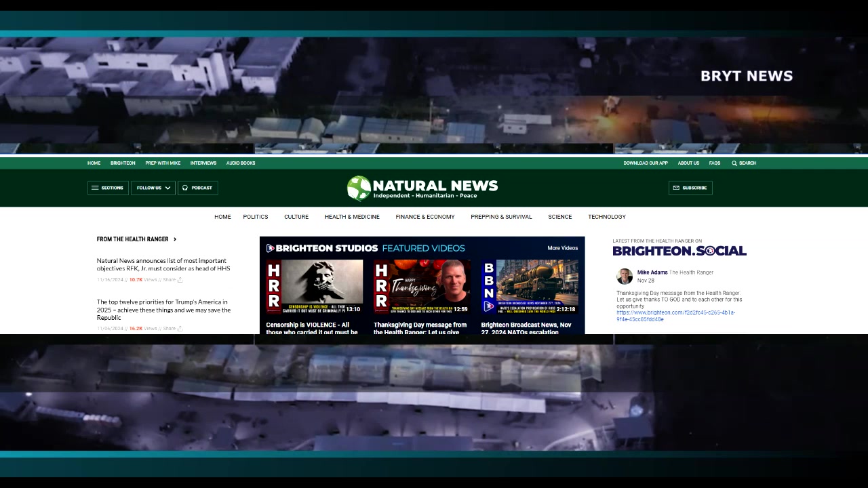Click the Natural News globe logo
The width and height of the screenshot is (868, 488).
[359, 188]
